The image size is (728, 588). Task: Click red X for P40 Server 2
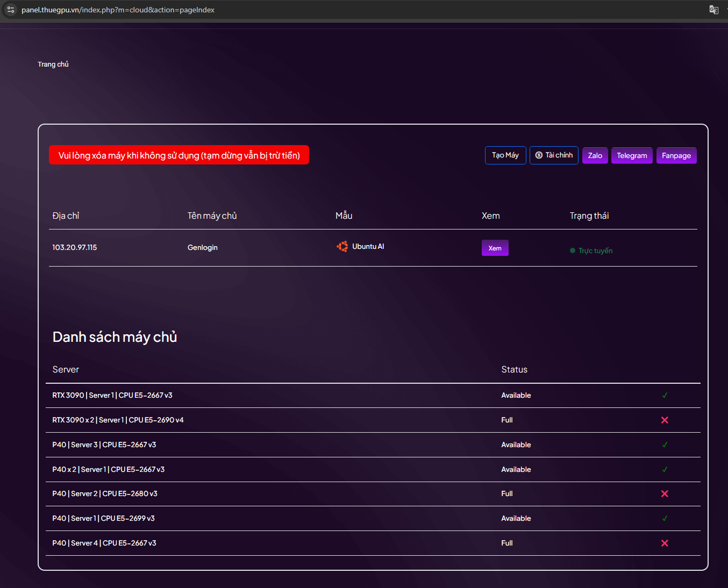665,494
